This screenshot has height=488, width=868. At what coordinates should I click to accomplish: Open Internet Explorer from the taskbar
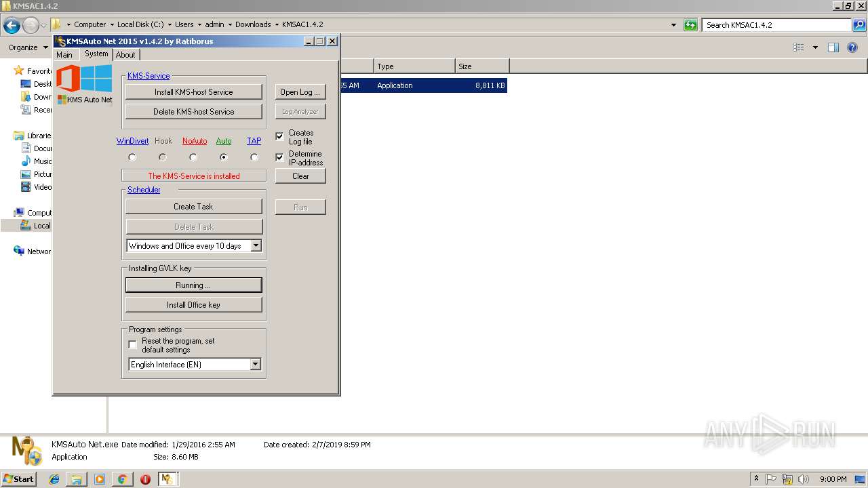pos(54,479)
